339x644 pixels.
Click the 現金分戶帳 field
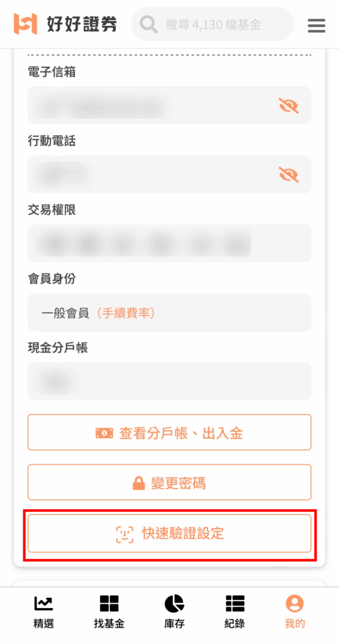169,381
